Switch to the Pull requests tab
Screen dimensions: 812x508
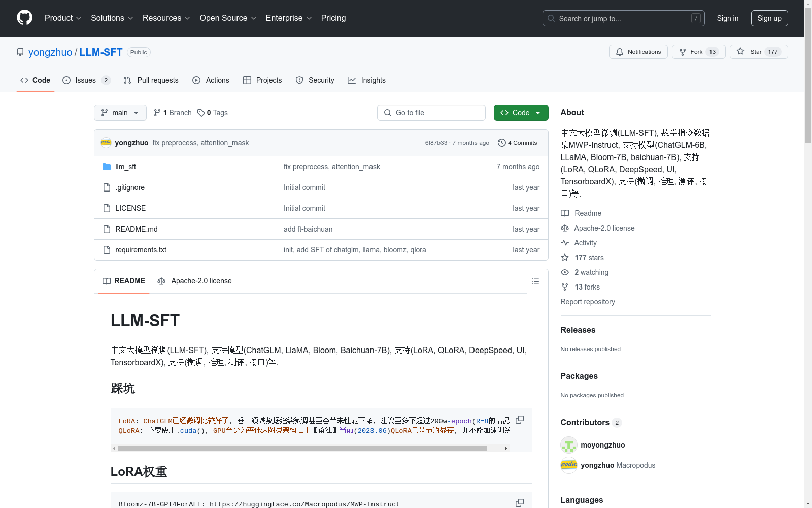tap(151, 80)
